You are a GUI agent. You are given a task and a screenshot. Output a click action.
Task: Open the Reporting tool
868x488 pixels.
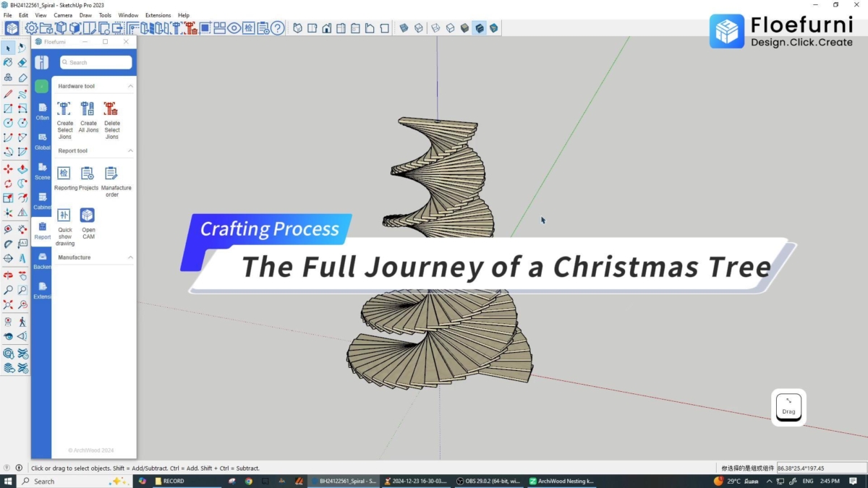tap(64, 174)
